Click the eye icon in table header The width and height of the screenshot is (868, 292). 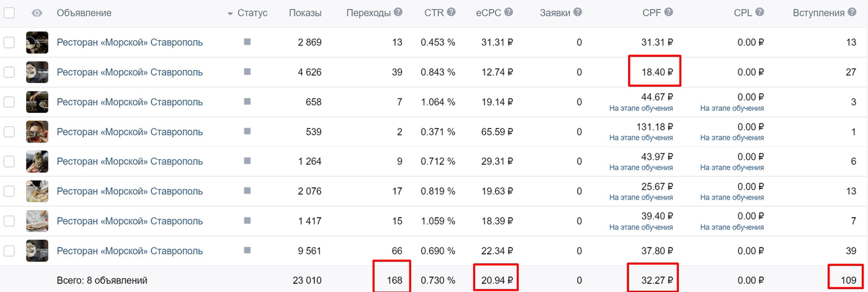click(x=37, y=13)
